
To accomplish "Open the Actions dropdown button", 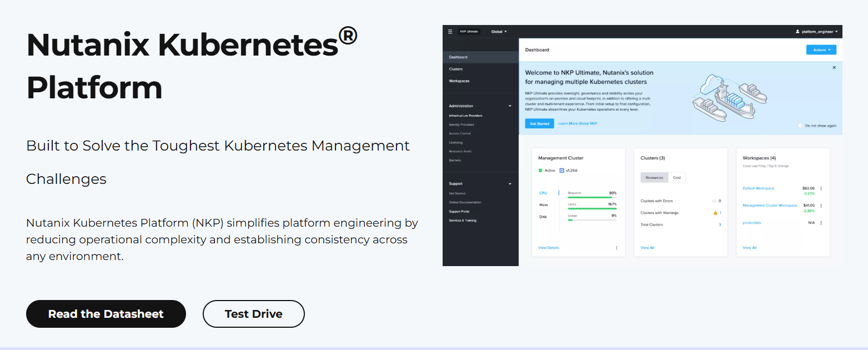I will click(821, 50).
